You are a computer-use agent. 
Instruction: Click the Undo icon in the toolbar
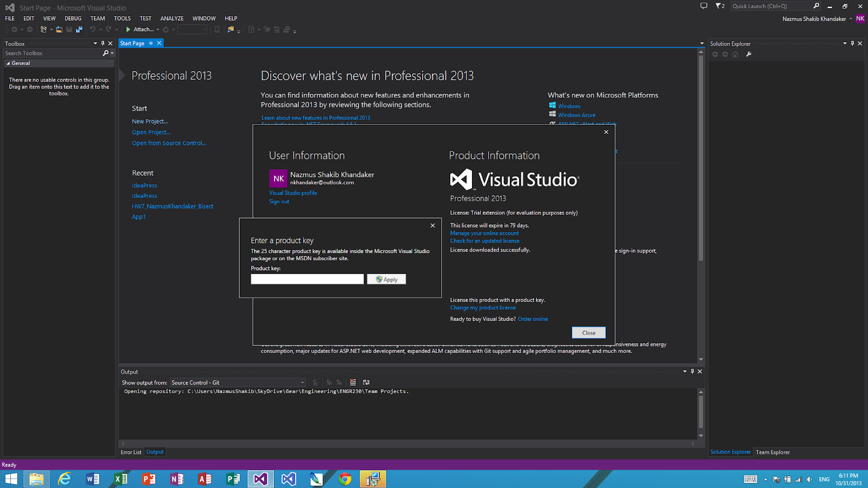[93, 30]
